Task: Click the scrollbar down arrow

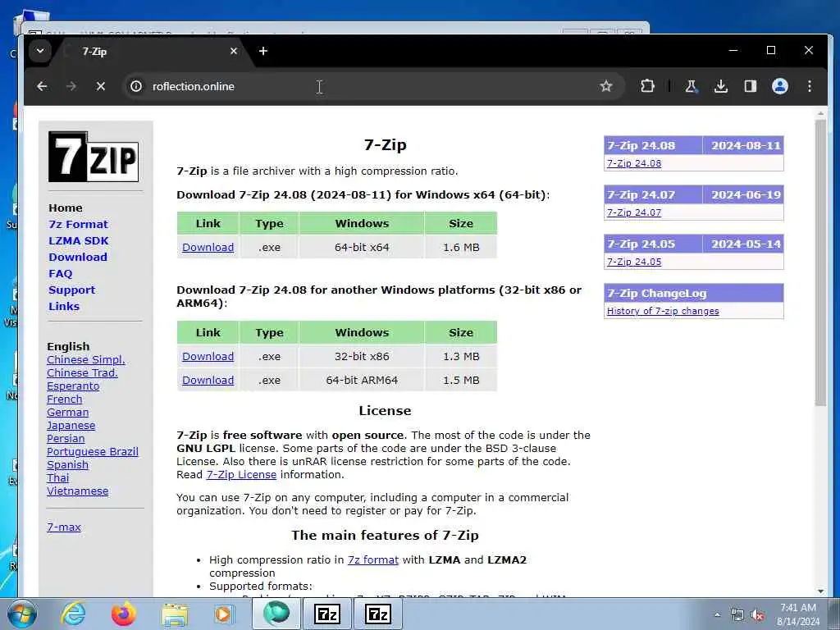Action: (820, 591)
